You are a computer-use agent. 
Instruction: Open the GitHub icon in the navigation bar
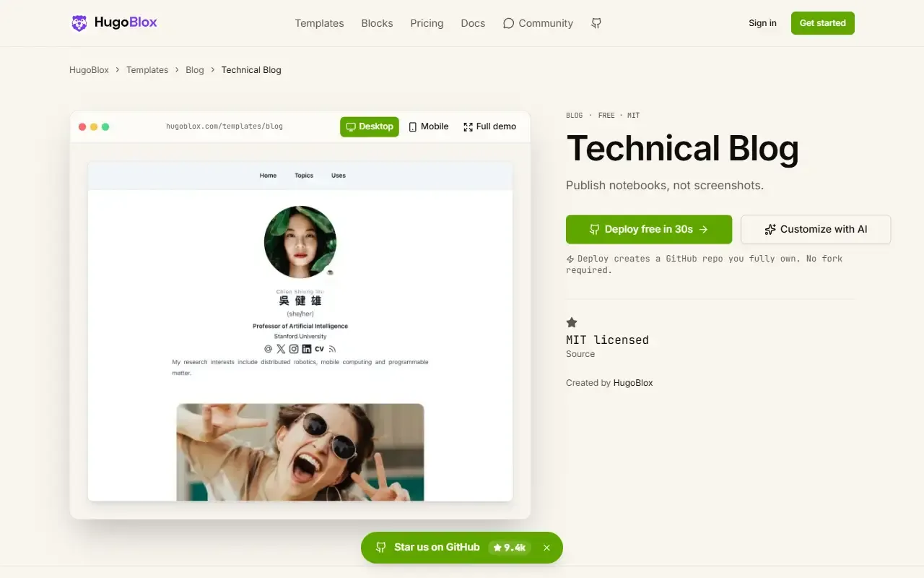tap(596, 23)
